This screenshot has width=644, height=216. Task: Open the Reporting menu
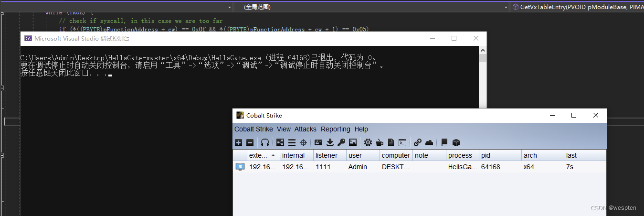tap(335, 129)
